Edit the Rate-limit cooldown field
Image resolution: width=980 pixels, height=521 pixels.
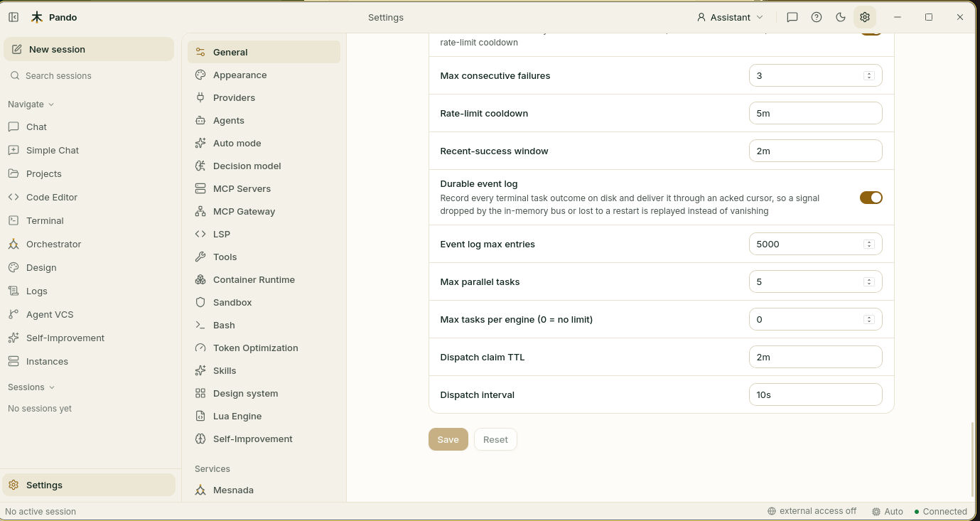(816, 113)
